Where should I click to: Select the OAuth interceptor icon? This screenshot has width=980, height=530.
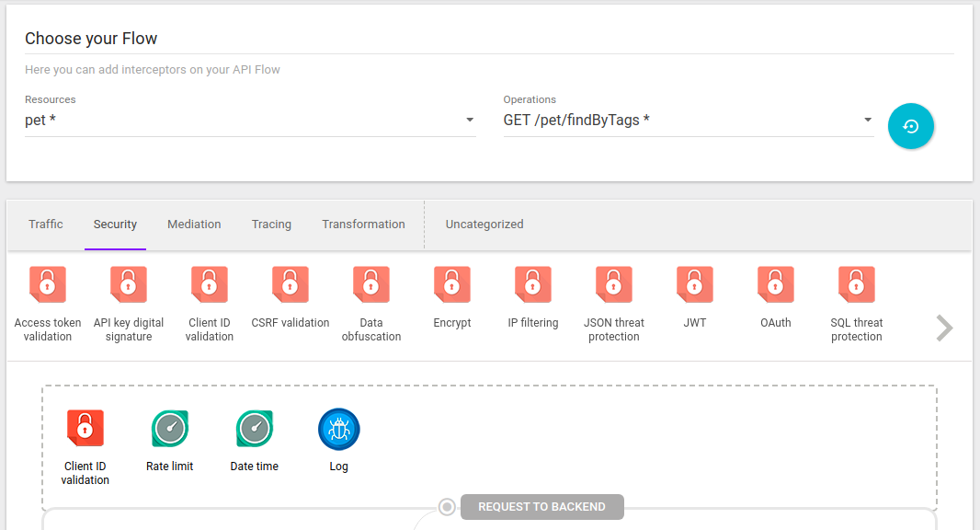[776, 285]
